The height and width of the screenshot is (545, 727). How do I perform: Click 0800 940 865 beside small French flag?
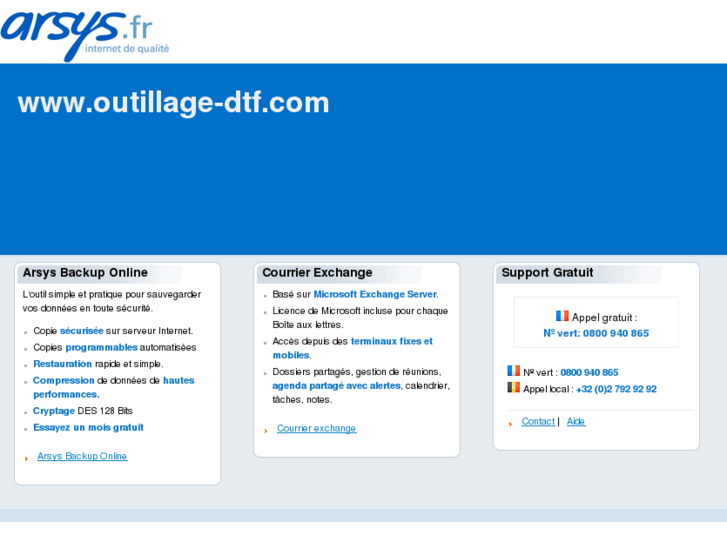pos(589,372)
